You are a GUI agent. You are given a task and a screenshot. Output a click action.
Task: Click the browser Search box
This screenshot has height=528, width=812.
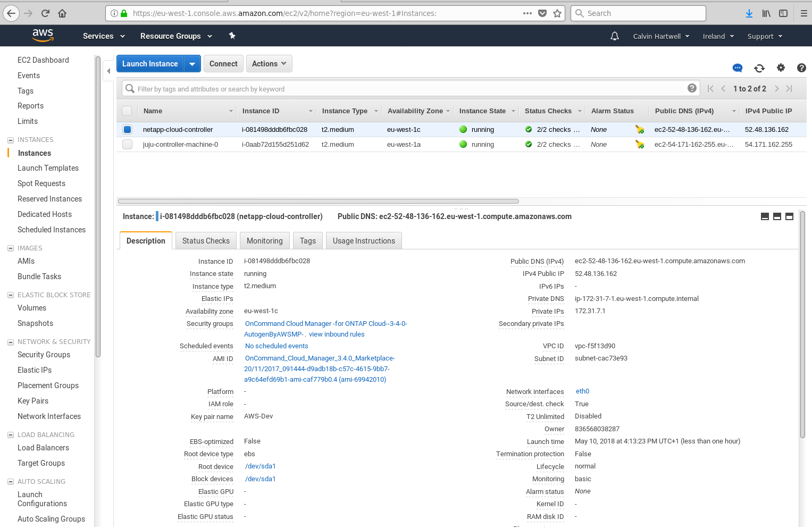pos(638,13)
